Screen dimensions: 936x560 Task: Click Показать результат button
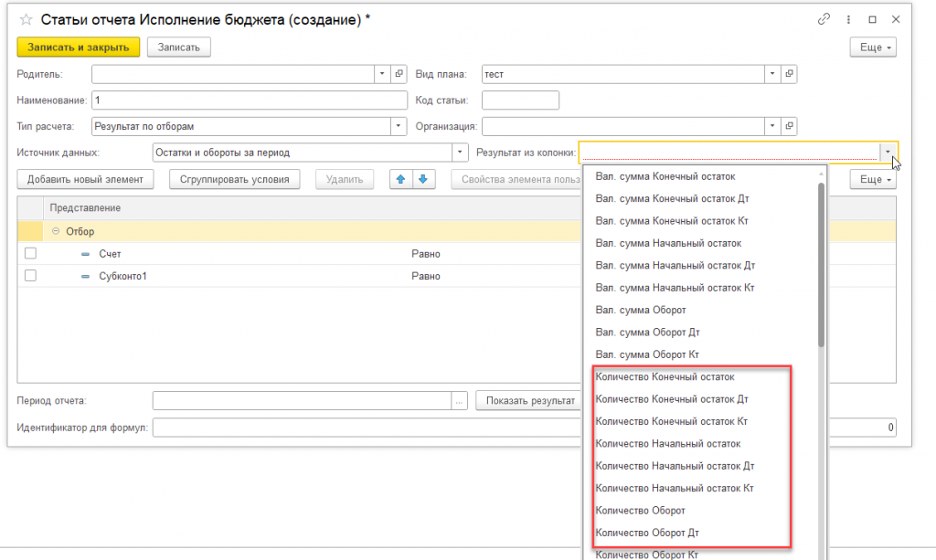529,401
